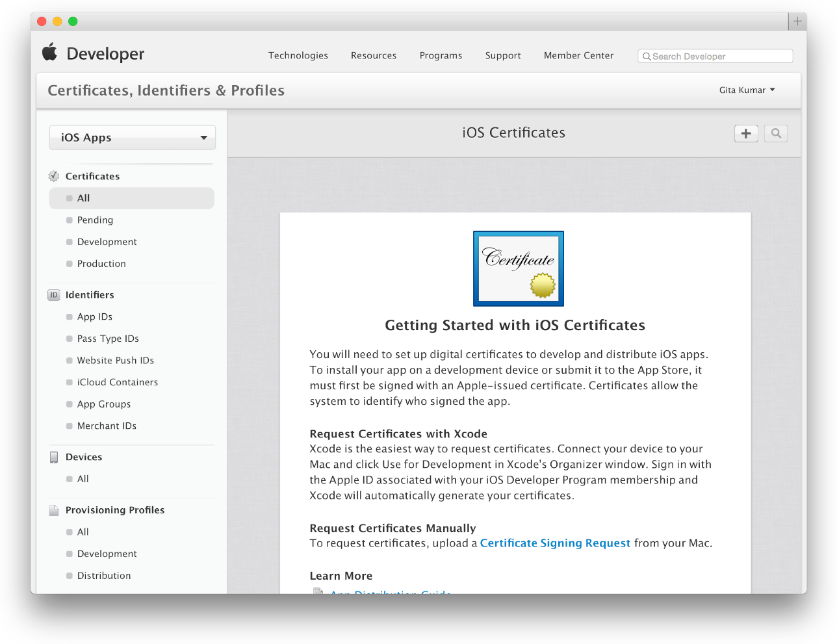Click the Devices section heading
Screen dimensions: 837x644
pyautogui.click(x=84, y=457)
